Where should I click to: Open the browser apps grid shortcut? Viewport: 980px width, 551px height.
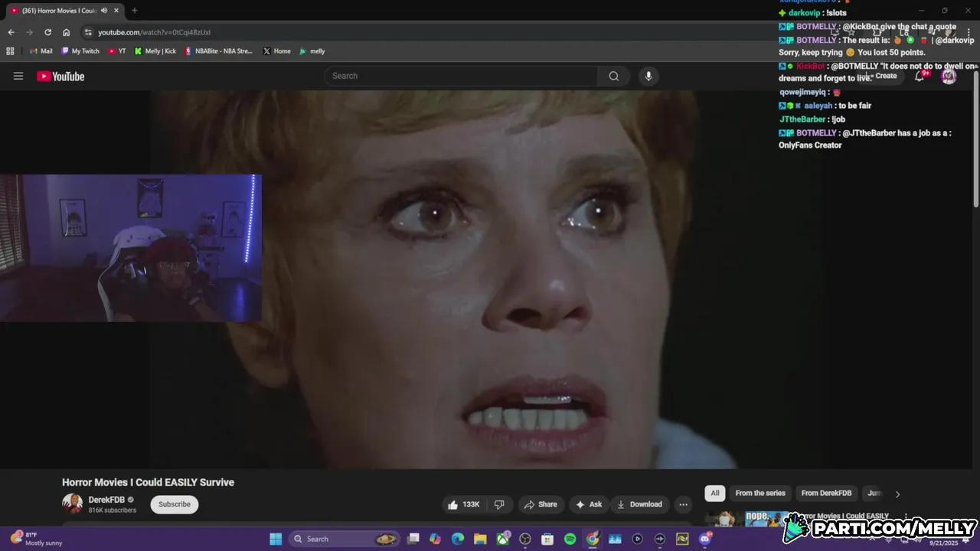(10, 51)
